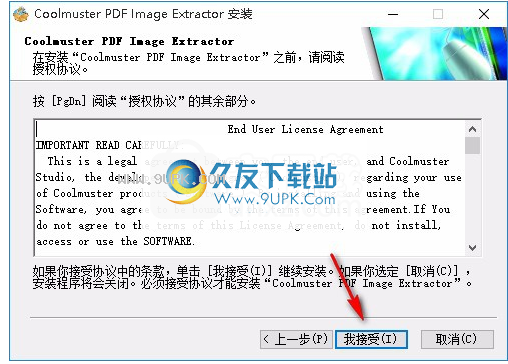Click the license scrollbar thumb
508x364 pixels.
tap(472, 145)
